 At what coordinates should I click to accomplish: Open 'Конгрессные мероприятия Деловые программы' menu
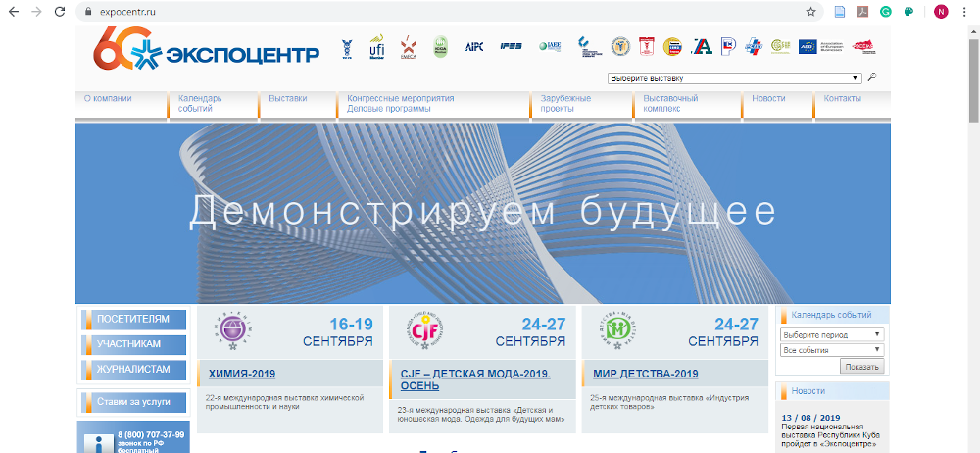pyautogui.click(x=401, y=103)
